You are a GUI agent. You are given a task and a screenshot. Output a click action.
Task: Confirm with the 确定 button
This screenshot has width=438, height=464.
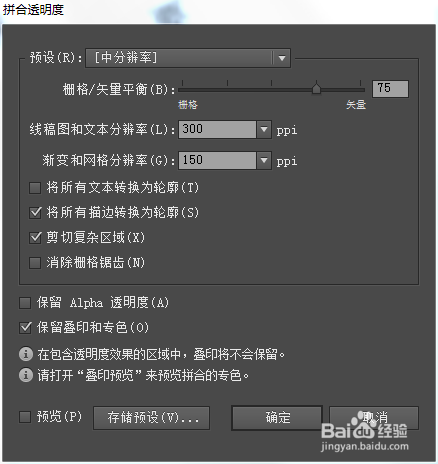point(277,418)
